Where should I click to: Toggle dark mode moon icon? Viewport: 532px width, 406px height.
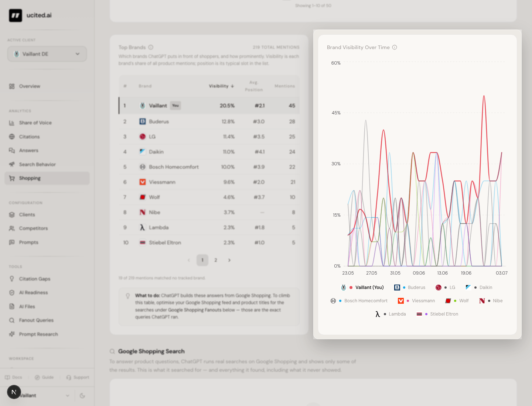[82, 396]
